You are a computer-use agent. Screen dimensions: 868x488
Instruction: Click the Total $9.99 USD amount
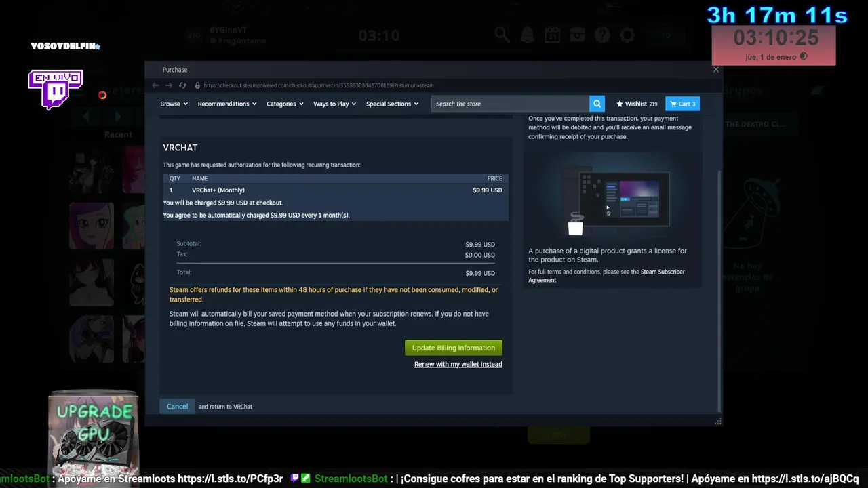point(480,273)
